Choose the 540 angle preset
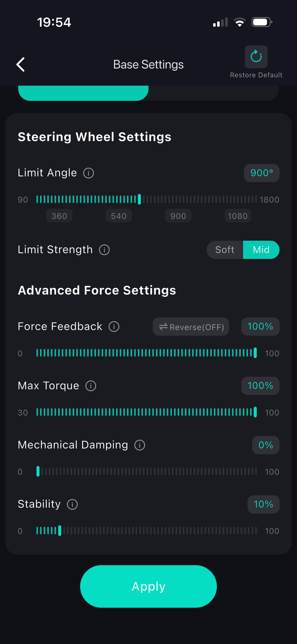This screenshot has height=644, width=297. click(x=119, y=216)
